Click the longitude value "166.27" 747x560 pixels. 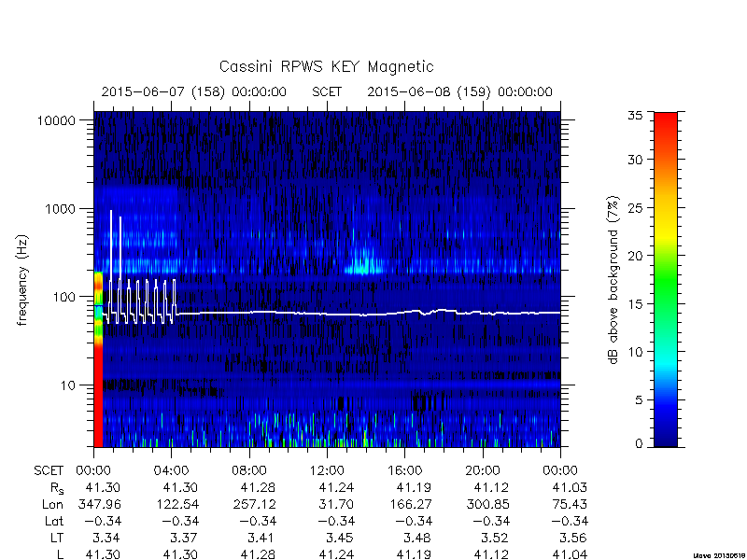(410, 504)
